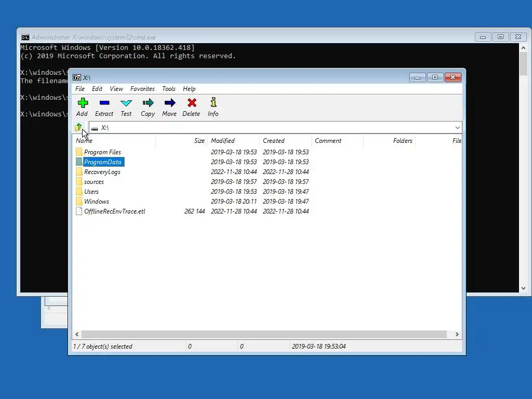The height and width of the screenshot is (399, 532).
Task: Click Windows modified date 2019-03-18 20:11
Action: pos(234,201)
